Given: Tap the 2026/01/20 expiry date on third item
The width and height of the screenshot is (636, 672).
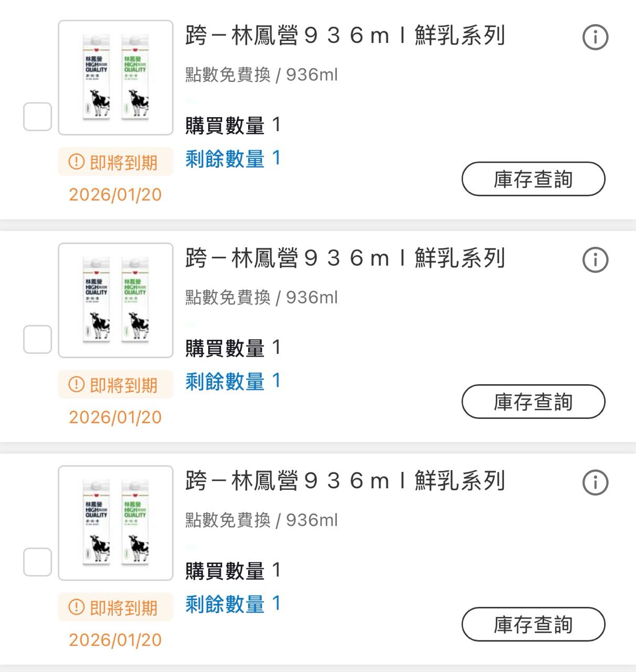Looking at the screenshot, I should pyautogui.click(x=115, y=639).
